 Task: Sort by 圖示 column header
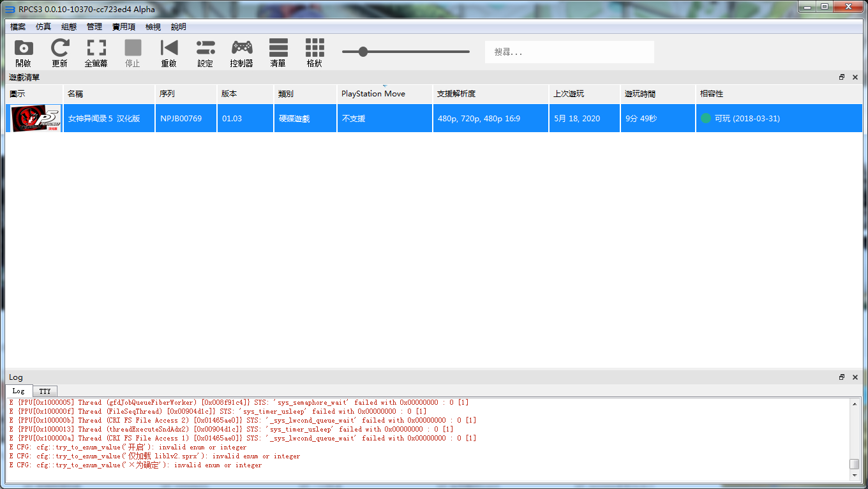pyautogui.click(x=34, y=94)
